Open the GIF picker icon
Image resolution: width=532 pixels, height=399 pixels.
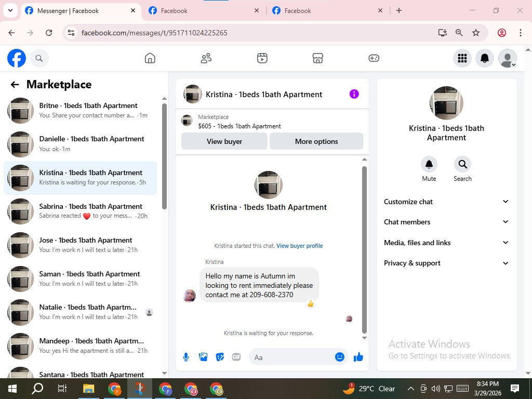[x=236, y=357]
